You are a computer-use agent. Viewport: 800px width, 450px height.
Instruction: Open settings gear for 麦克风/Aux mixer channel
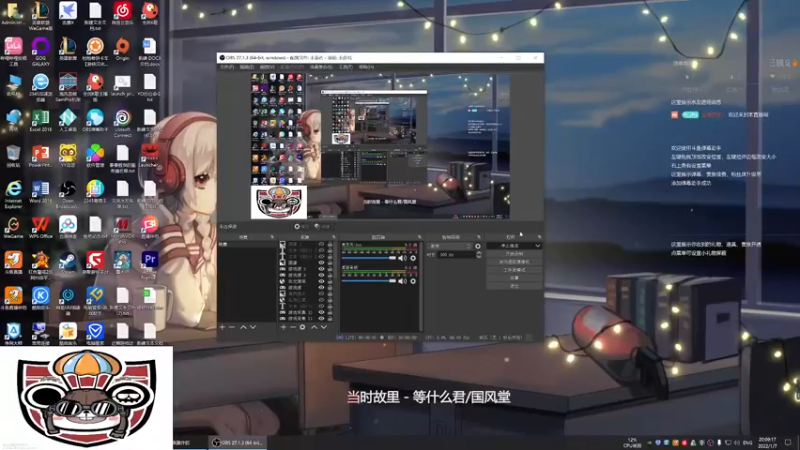[413, 258]
